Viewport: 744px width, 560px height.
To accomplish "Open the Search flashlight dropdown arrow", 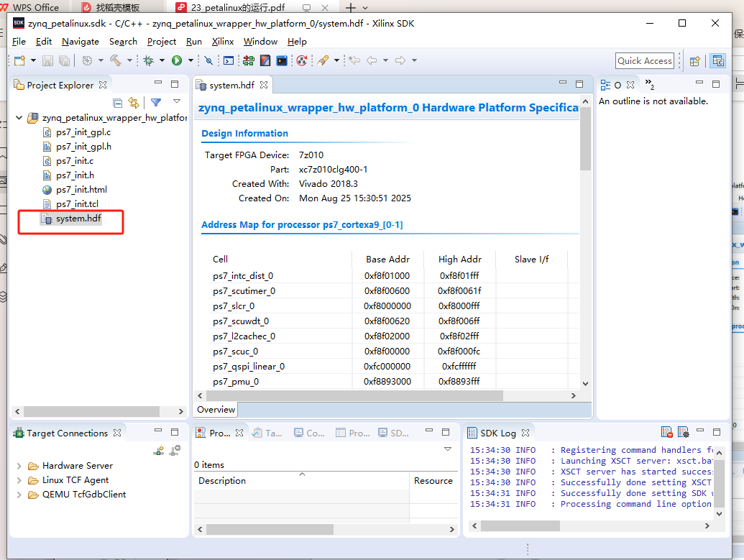I will coord(336,60).
